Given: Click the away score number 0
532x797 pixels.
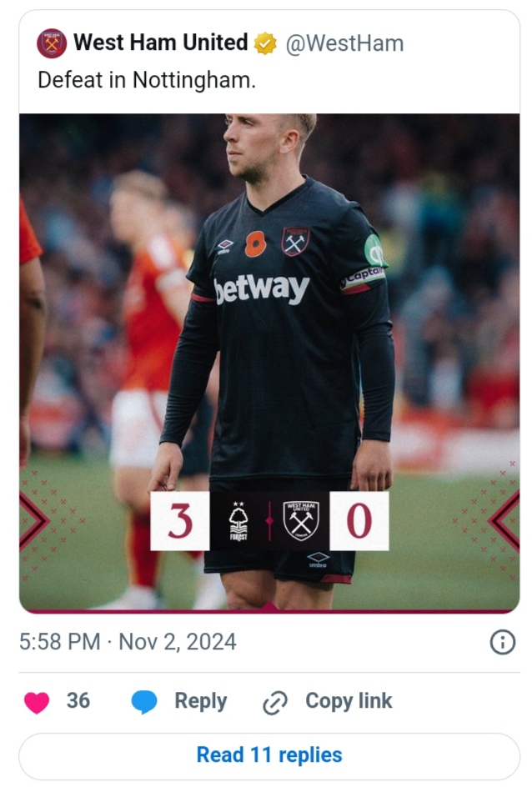Looking at the screenshot, I should click(x=359, y=521).
